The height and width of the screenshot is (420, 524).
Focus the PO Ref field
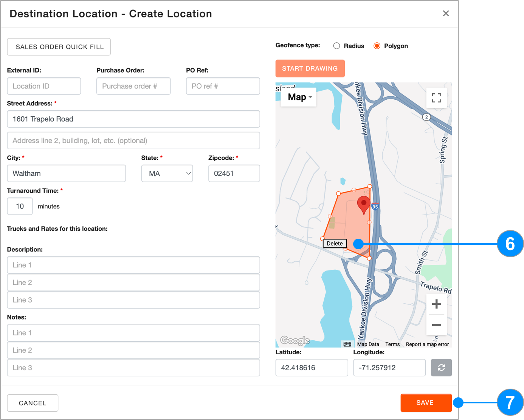point(223,86)
